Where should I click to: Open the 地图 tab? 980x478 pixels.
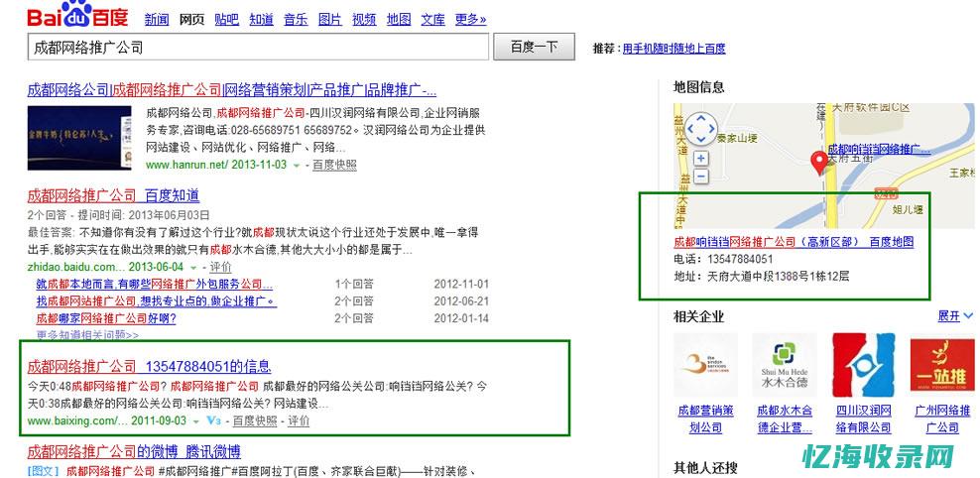coord(399,20)
